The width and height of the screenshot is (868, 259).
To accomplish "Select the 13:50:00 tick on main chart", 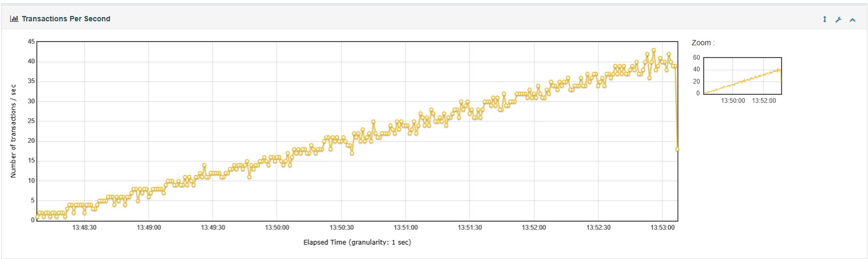I will pyautogui.click(x=277, y=228).
